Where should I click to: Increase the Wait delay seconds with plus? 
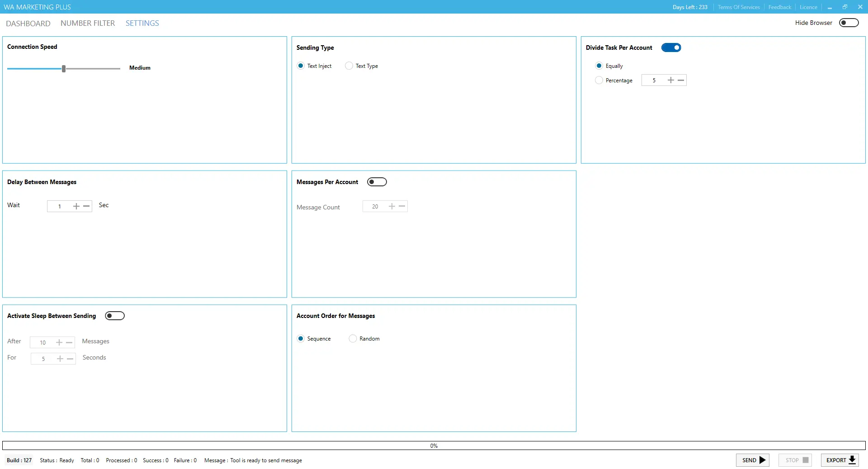(x=76, y=206)
